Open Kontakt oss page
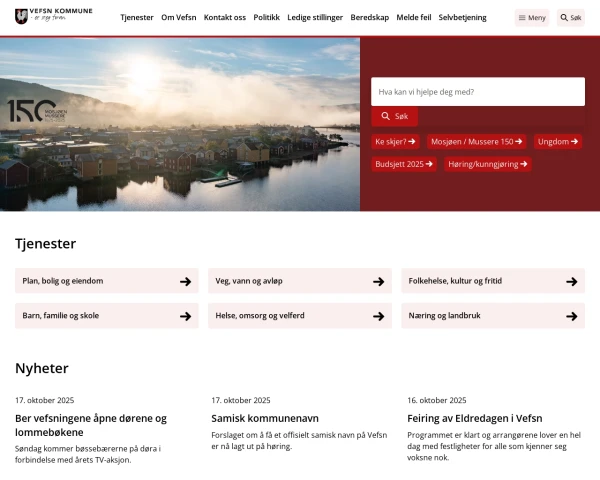The height and width of the screenshot is (480, 600). (224, 18)
